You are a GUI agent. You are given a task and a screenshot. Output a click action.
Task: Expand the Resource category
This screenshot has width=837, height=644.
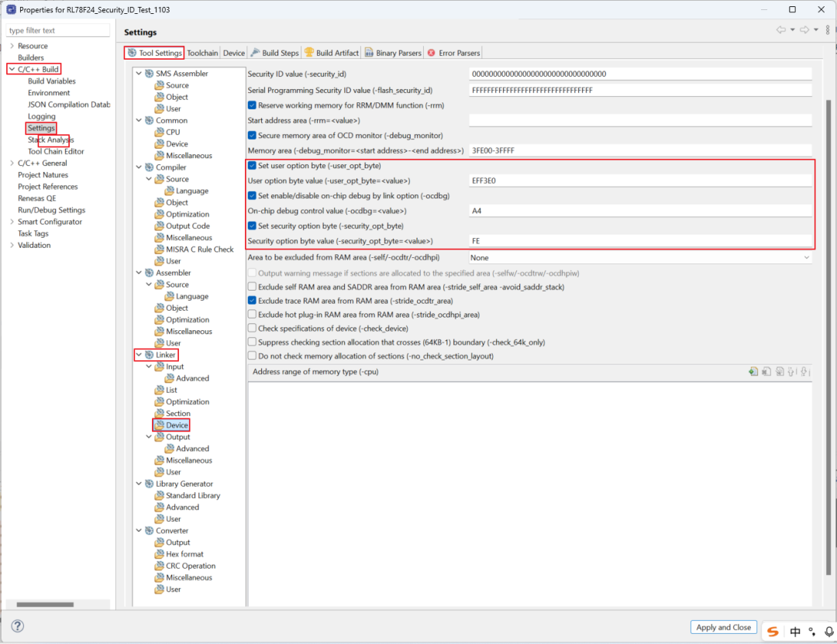point(12,46)
